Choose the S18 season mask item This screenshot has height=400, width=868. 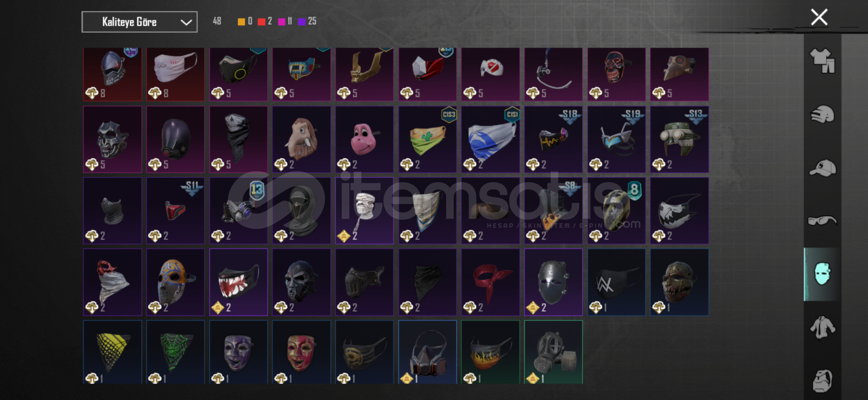tap(553, 139)
